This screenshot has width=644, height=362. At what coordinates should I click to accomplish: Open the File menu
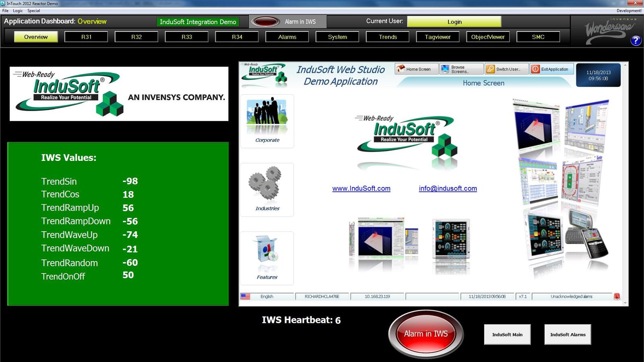[x=4, y=10]
